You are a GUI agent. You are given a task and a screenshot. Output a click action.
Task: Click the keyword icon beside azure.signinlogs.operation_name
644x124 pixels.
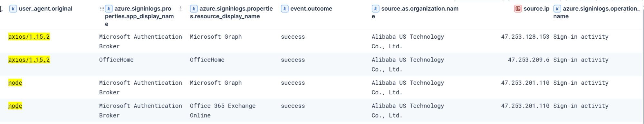pos(557,9)
